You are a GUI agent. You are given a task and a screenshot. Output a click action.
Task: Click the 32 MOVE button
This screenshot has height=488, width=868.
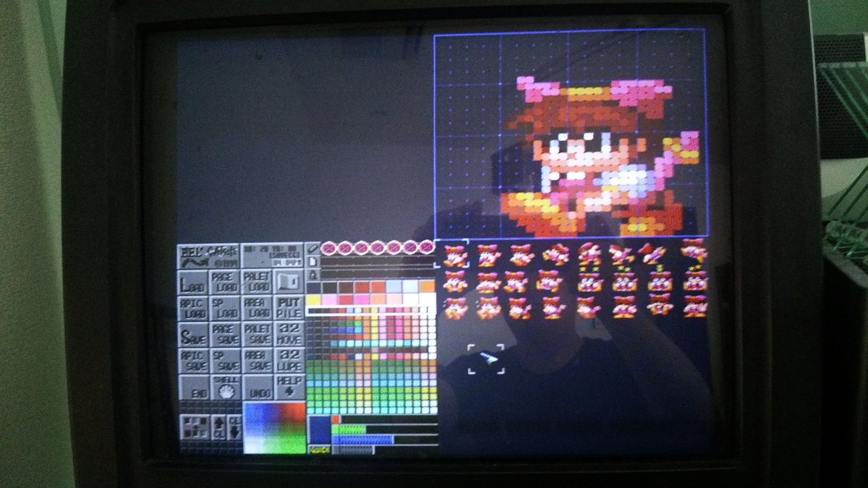pyautogui.click(x=289, y=335)
